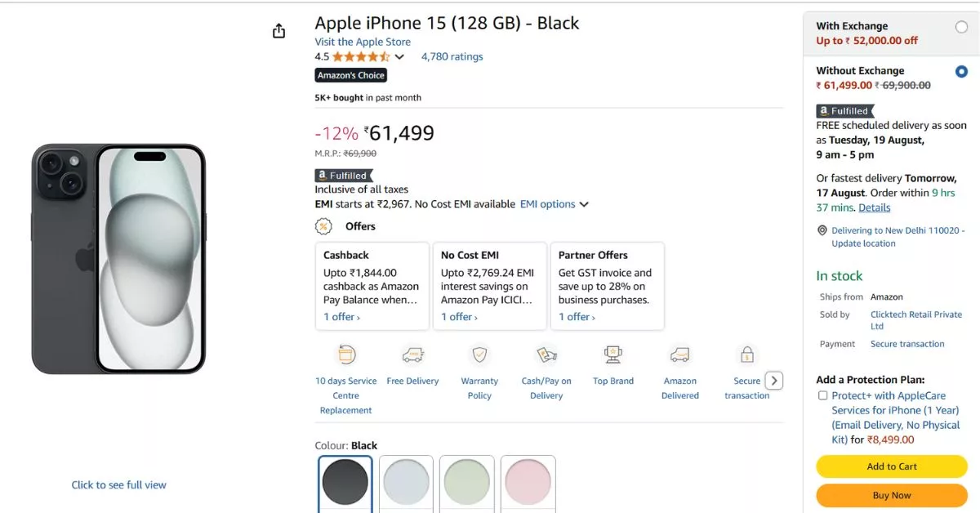Click the Fulfilled badge under the price
Image resolution: width=980 pixels, height=513 pixels.
pyautogui.click(x=343, y=175)
